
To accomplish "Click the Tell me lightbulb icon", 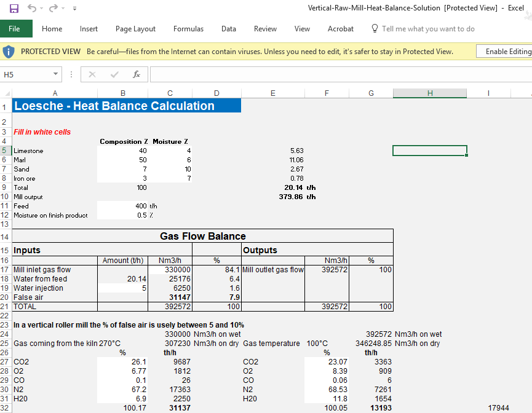I will point(375,28).
